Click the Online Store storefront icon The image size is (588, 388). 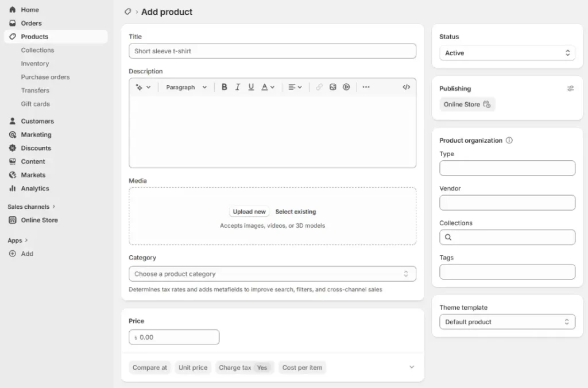pos(13,220)
